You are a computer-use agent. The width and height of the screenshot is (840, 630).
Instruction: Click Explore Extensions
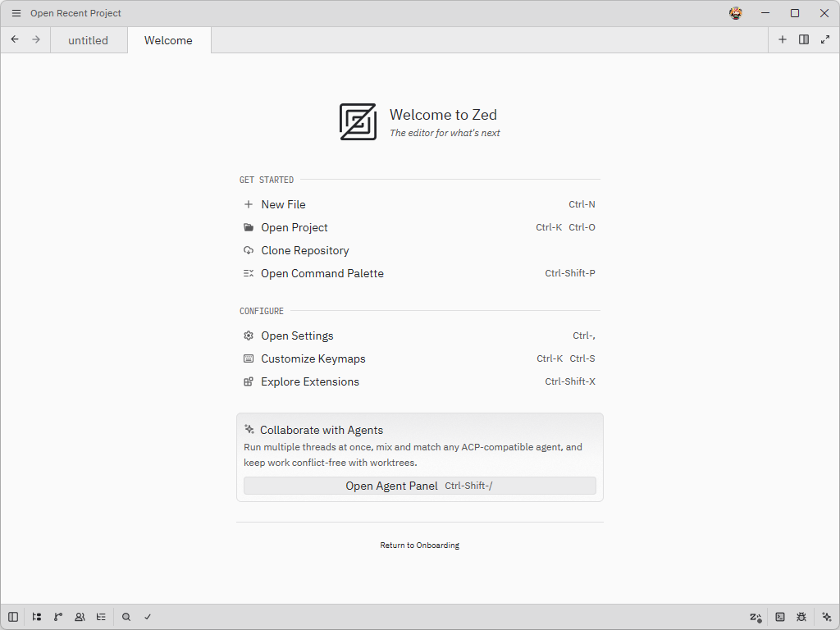click(x=419, y=382)
